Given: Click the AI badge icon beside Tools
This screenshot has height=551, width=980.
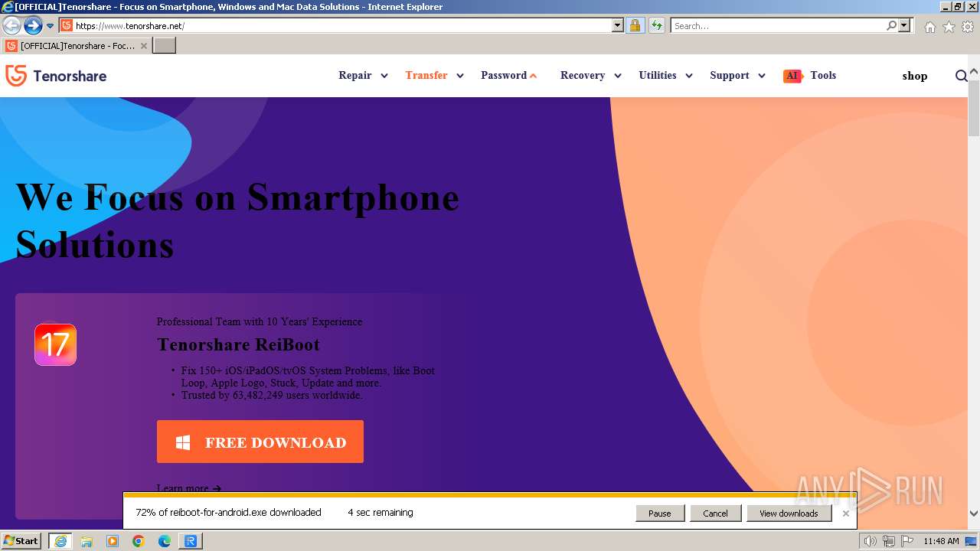Looking at the screenshot, I should (x=792, y=76).
